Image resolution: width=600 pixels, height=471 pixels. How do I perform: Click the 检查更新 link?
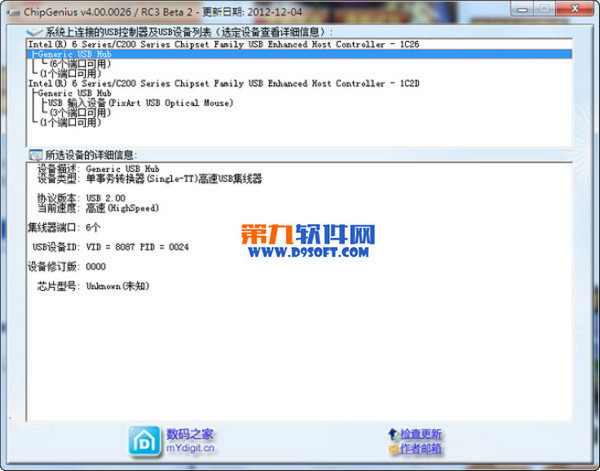[421, 434]
